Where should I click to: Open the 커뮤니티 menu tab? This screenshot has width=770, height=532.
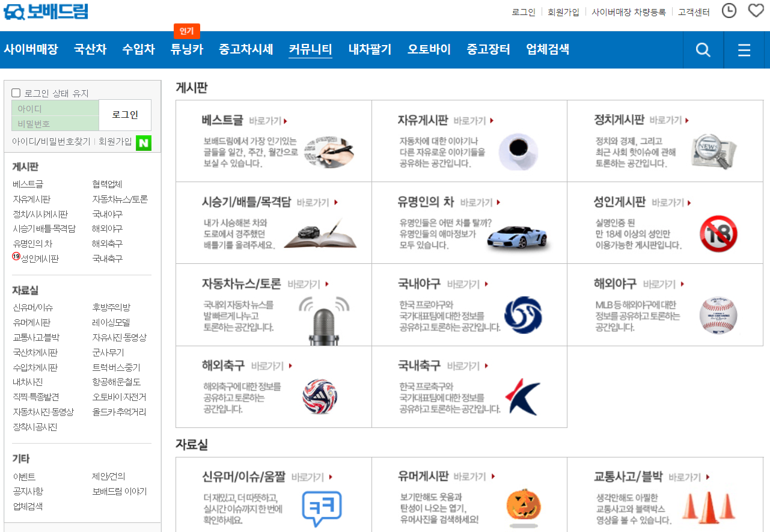tap(310, 49)
